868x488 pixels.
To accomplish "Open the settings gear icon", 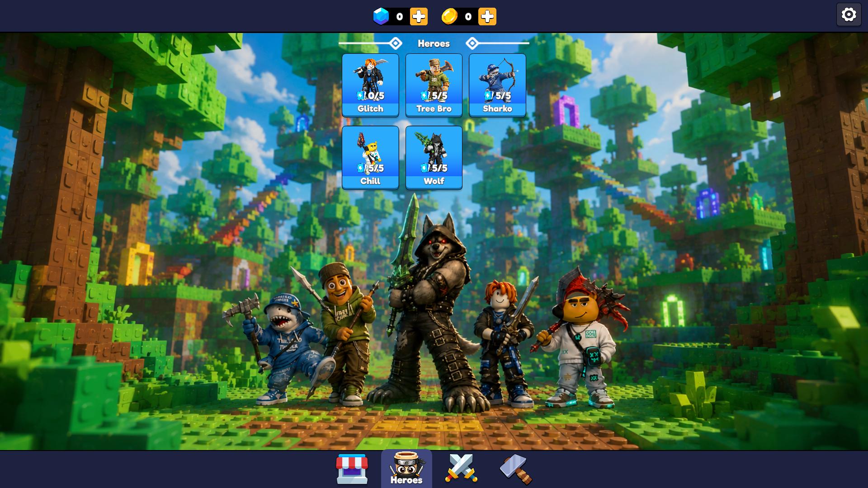I will 849,15.
